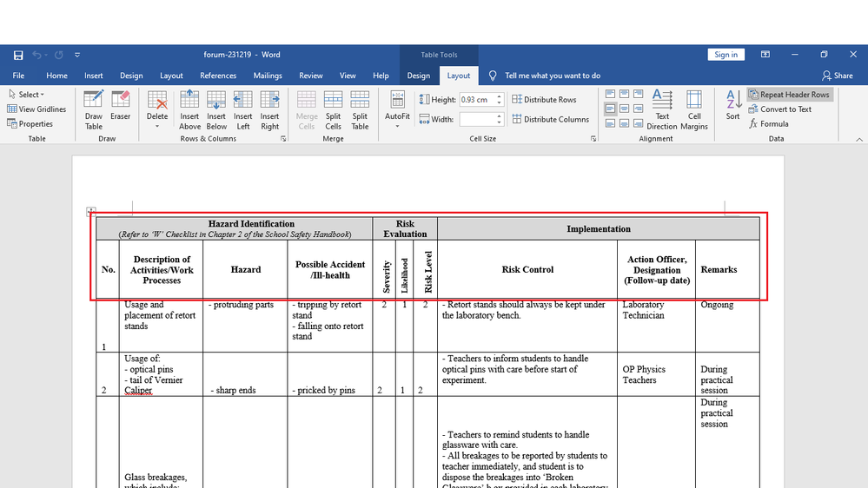Switch to the Insert tab

click(x=94, y=76)
